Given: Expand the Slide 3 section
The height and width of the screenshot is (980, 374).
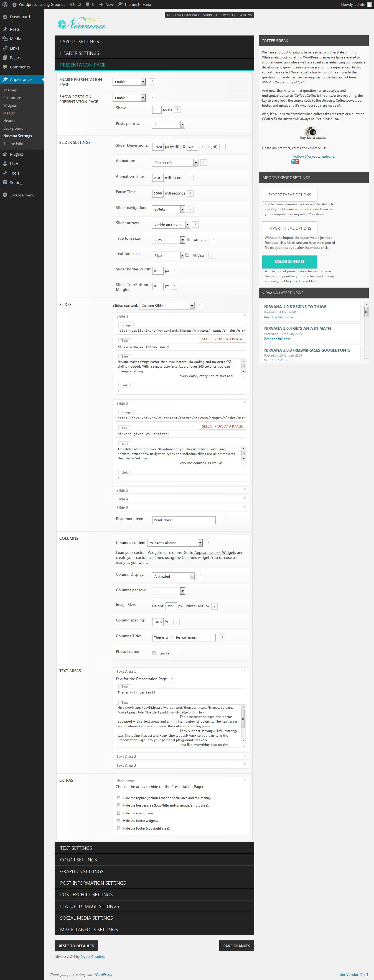Looking at the screenshot, I should click(x=180, y=490).
